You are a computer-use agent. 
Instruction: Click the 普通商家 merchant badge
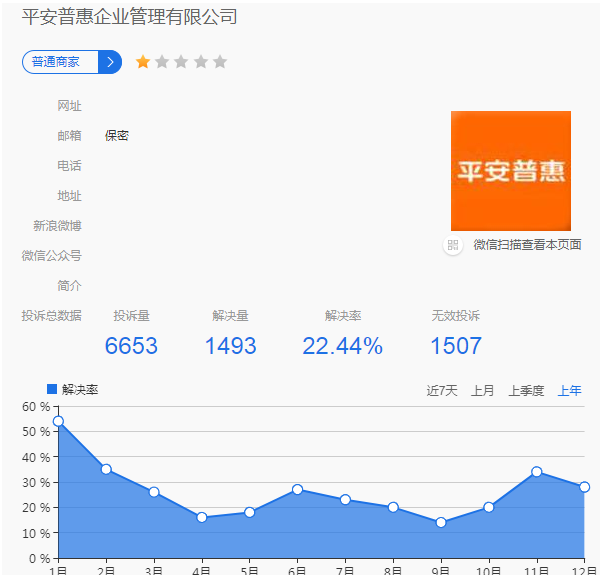point(60,62)
